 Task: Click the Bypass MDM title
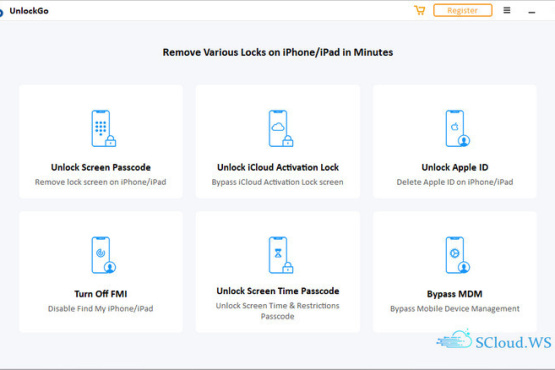pyautogui.click(x=455, y=294)
